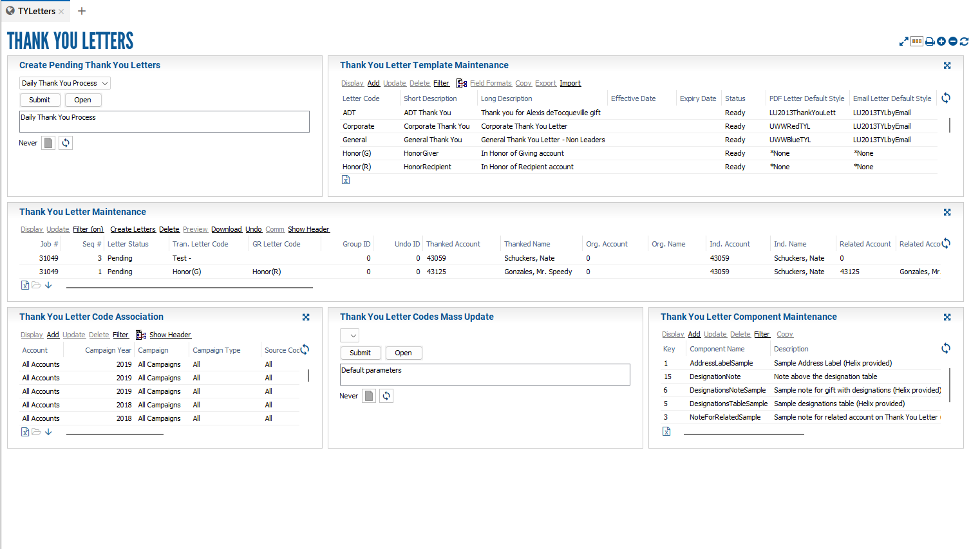The width and height of the screenshot is (980, 549).
Task: Click refresh status icon in Create Pending panel
Action: tap(66, 143)
